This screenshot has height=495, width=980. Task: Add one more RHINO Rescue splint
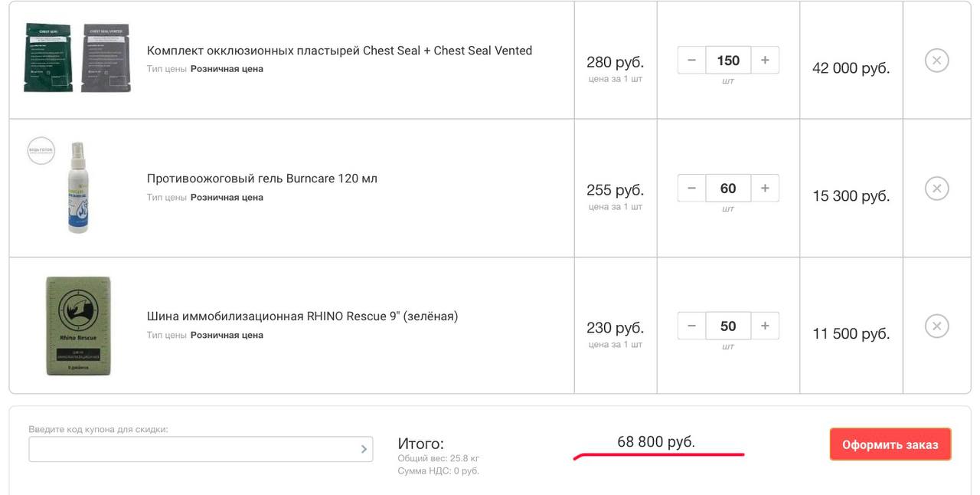[x=765, y=326]
